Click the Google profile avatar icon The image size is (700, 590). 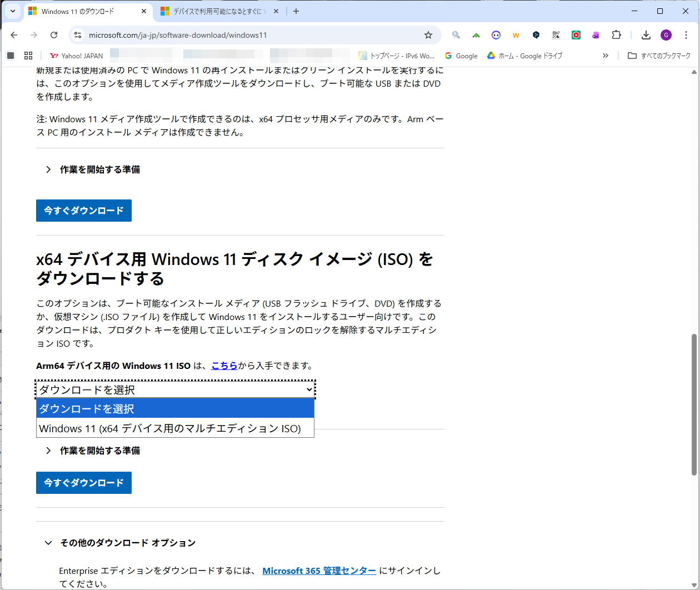pos(666,34)
